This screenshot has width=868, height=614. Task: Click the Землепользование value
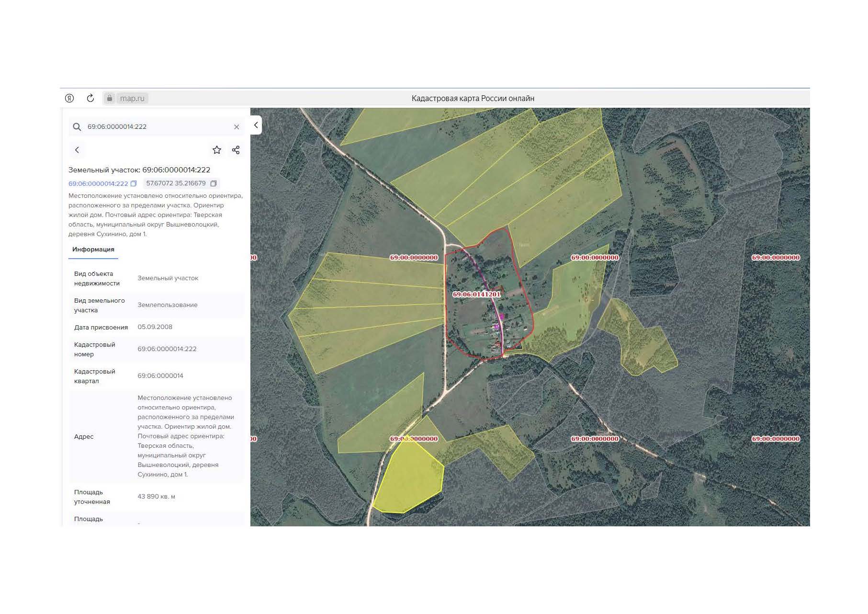click(168, 305)
